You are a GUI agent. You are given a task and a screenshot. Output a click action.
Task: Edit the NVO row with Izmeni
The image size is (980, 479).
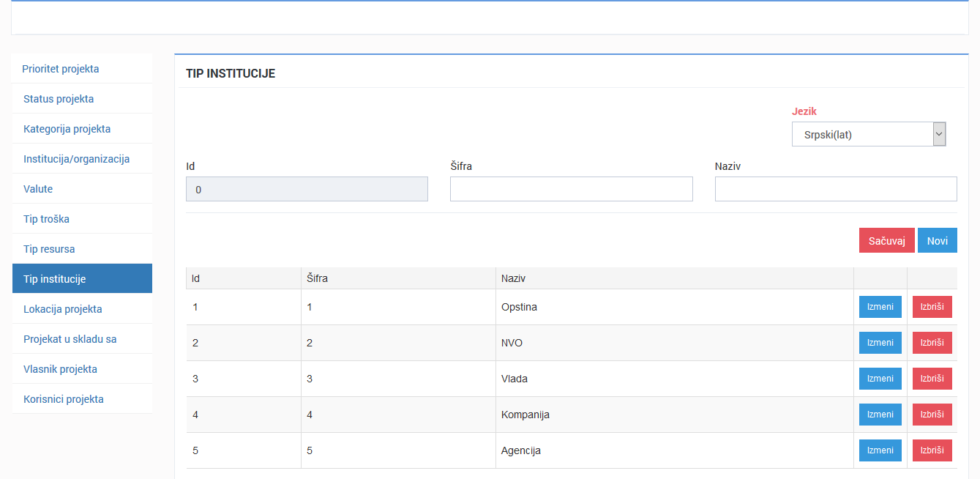click(x=880, y=343)
